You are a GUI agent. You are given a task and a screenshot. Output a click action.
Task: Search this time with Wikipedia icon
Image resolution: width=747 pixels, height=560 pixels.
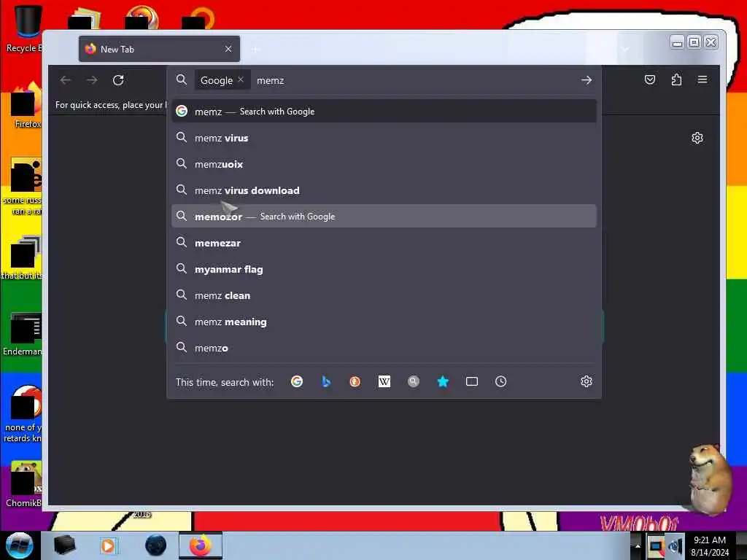[x=384, y=381]
